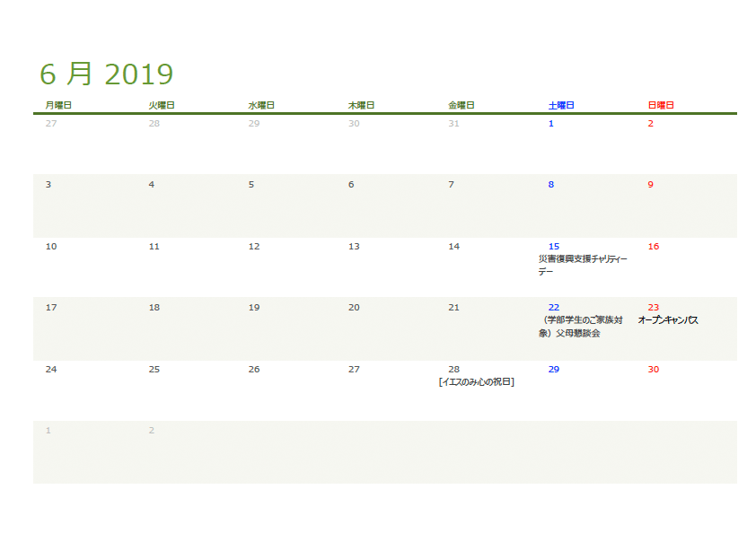Screen dimensions: 756x533
Task: Click the blue Saturday date 15
Action: coord(554,246)
